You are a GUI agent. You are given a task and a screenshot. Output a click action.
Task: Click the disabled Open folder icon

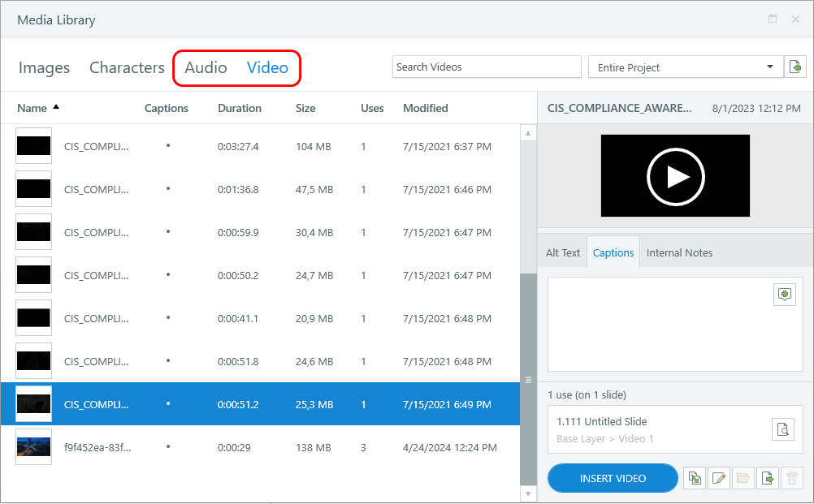(743, 478)
